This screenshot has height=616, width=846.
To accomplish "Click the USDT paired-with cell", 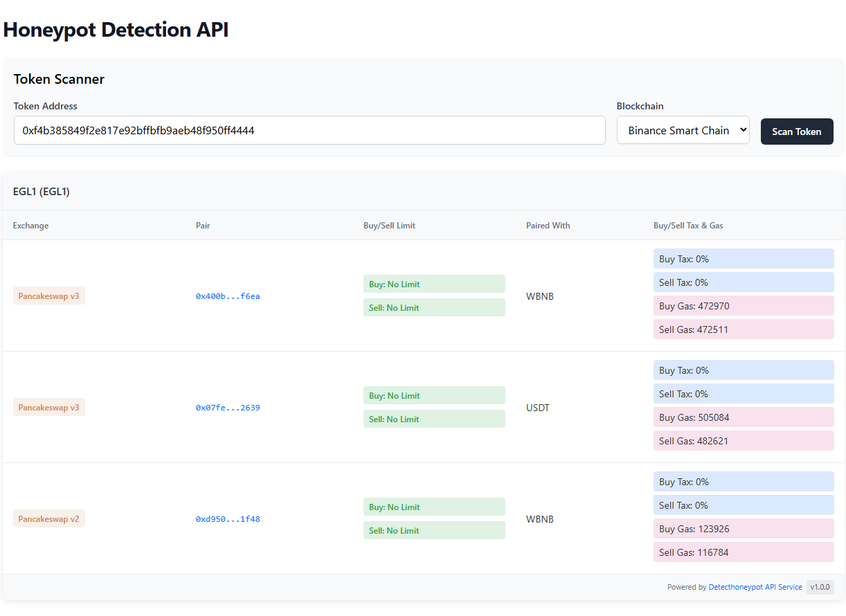I will 538,408.
